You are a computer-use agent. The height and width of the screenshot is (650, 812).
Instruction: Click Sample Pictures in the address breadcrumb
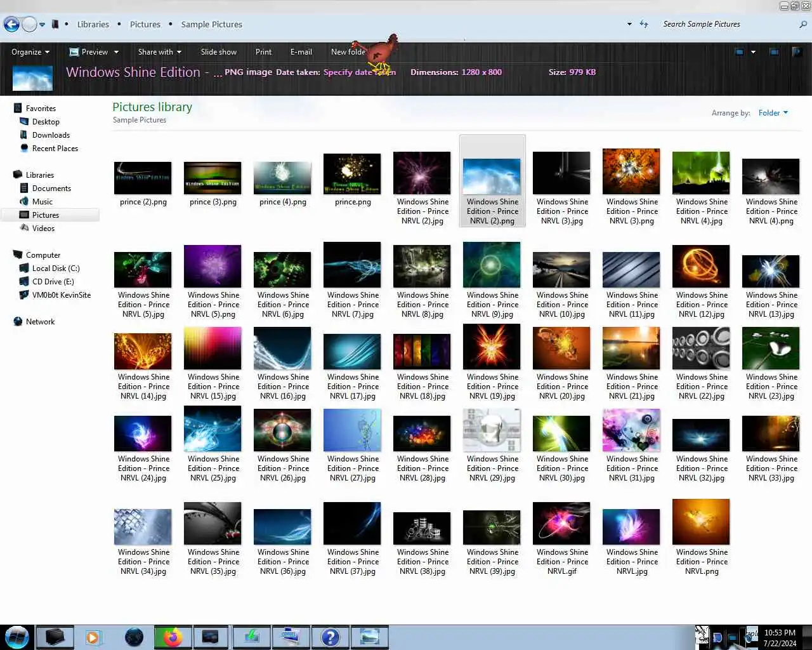(212, 24)
